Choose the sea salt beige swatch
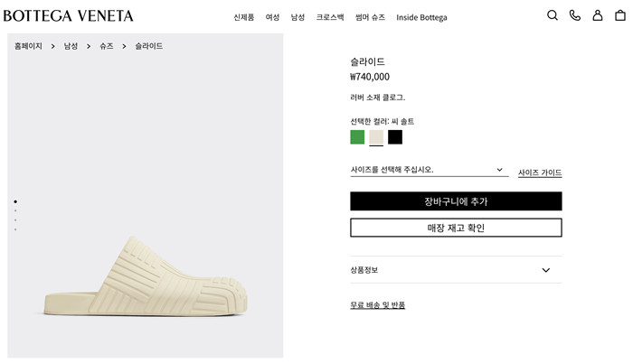The image size is (633, 364). click(376, 137)
